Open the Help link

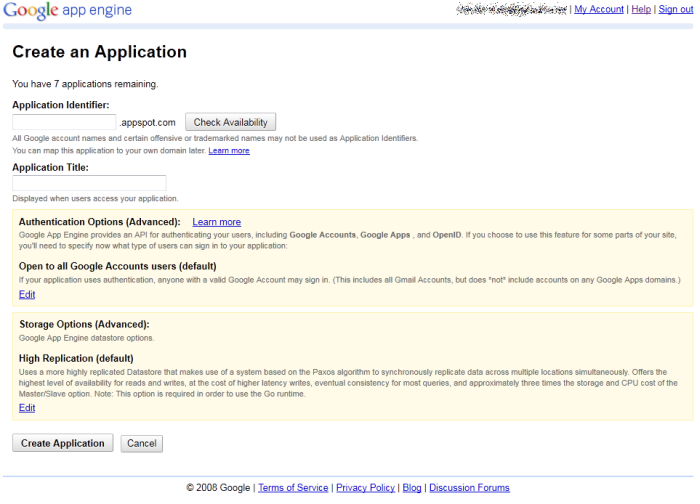[641, 9]
